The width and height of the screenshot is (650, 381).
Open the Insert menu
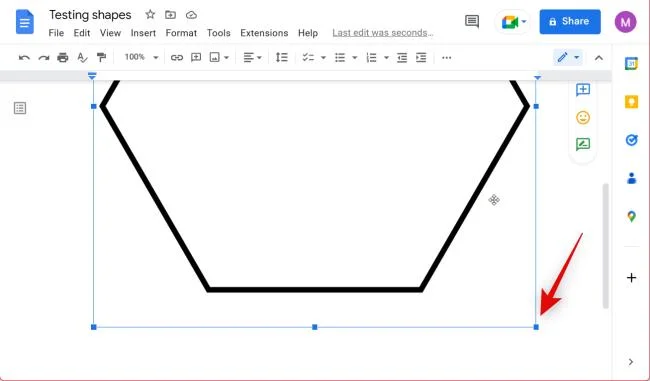143,33
